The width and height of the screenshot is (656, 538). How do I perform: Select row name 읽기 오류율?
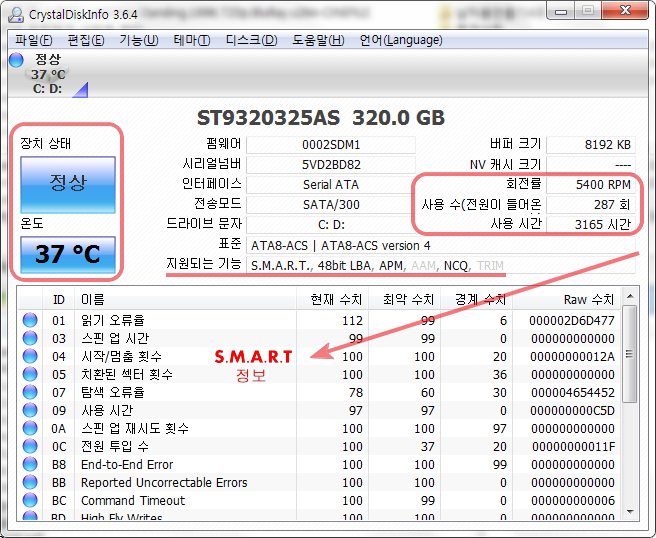pyautogui.click(x=113, y=320)
